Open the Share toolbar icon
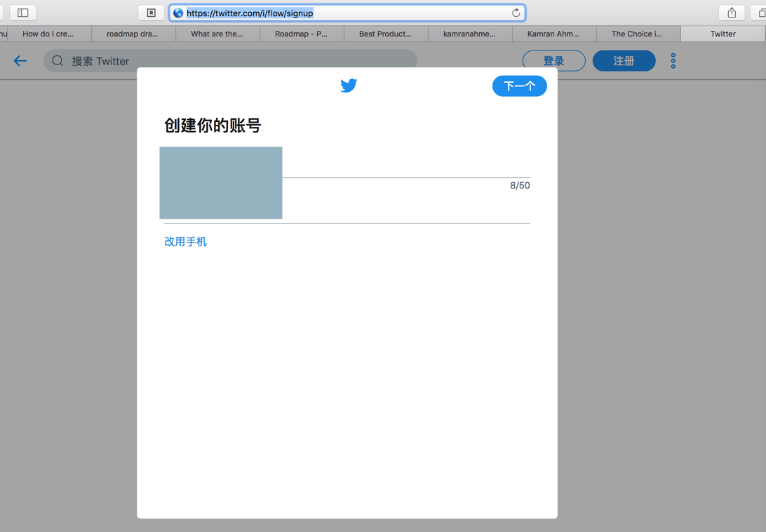The width and height of the screenshot is (766, 532). pos(732,13)
